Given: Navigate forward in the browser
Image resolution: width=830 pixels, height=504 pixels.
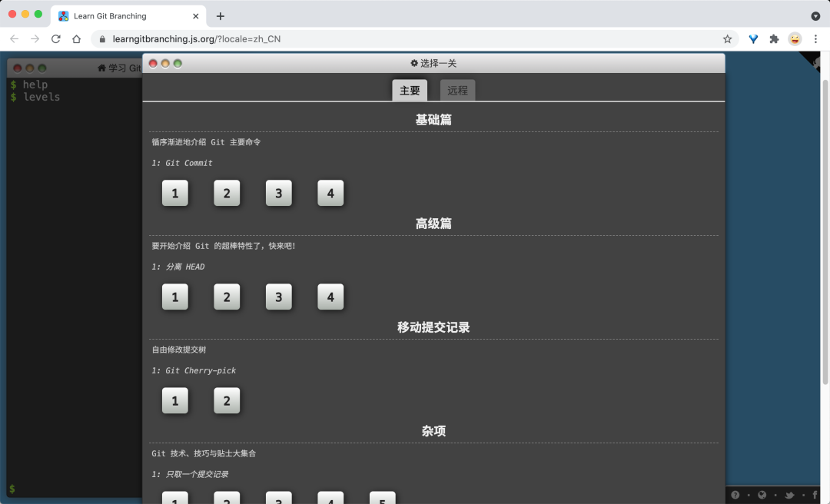Looking at the screenshot, I should point(35,38).
